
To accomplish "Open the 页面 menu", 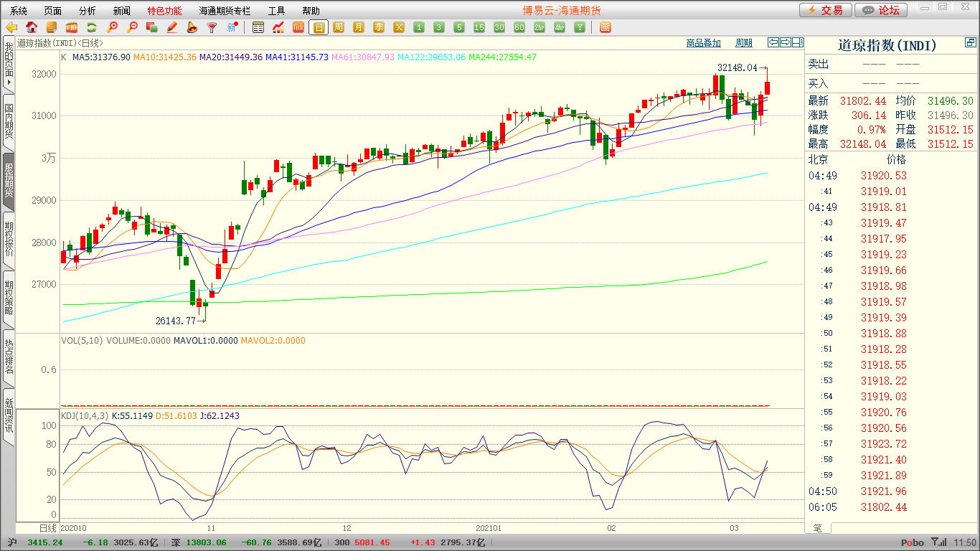I will (53, 11).
